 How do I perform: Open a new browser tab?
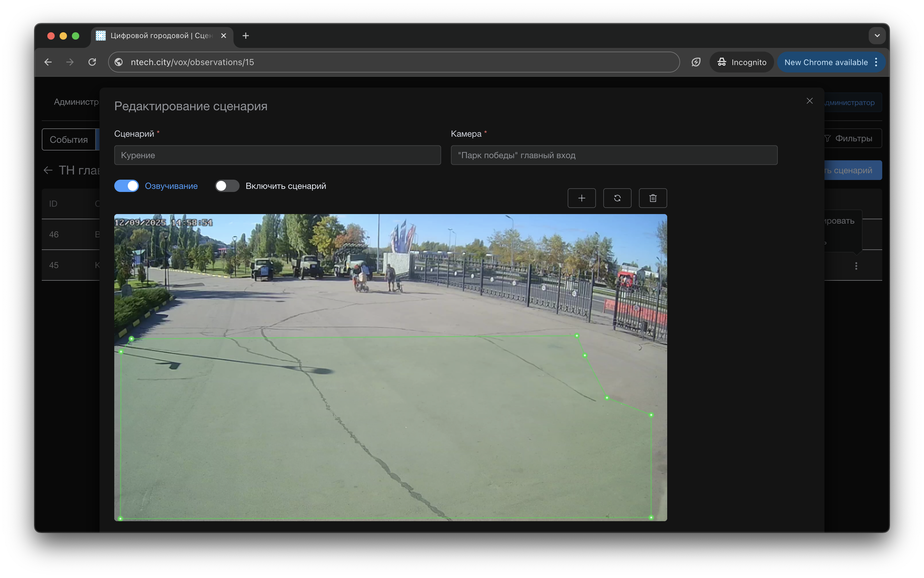pyautogui.click(x=246, y=36)
